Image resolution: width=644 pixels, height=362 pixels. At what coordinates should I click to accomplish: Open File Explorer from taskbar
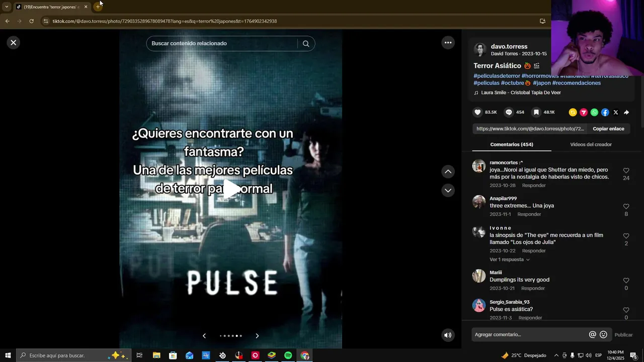[156, 355]
